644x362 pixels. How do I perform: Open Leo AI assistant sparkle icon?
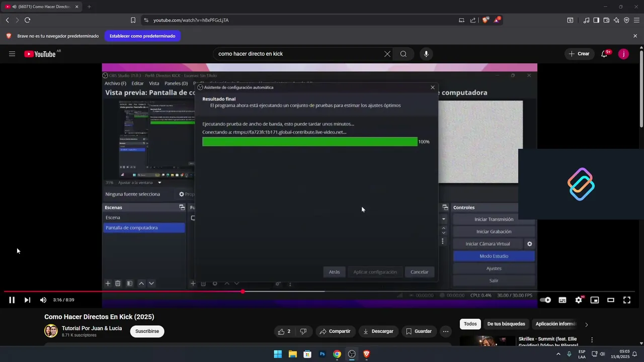click(x=616, y=20)
